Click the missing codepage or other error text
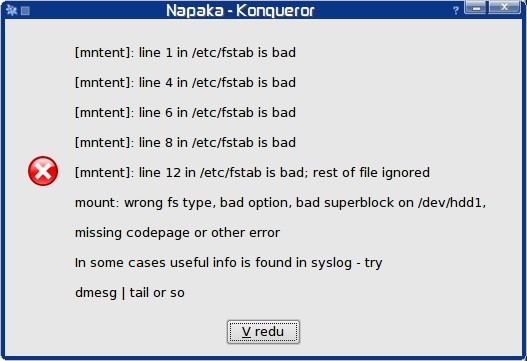The height and width of the screenshot is (361, 527). 177,233
